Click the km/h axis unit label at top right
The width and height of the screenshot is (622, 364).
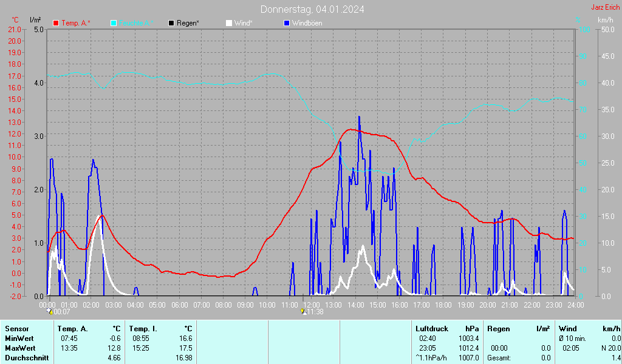click(605, 20)
